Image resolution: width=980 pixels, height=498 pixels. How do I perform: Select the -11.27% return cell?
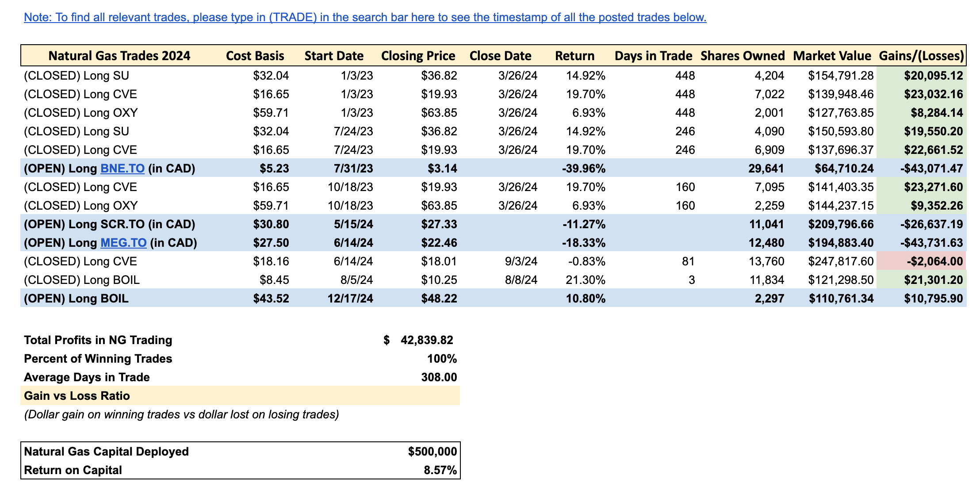tap(584, 224)
